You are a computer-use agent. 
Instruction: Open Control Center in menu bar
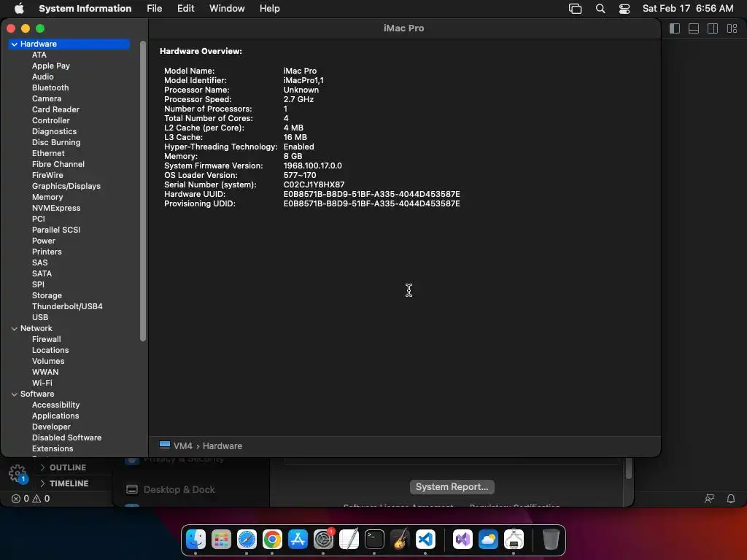pos(624,9)
